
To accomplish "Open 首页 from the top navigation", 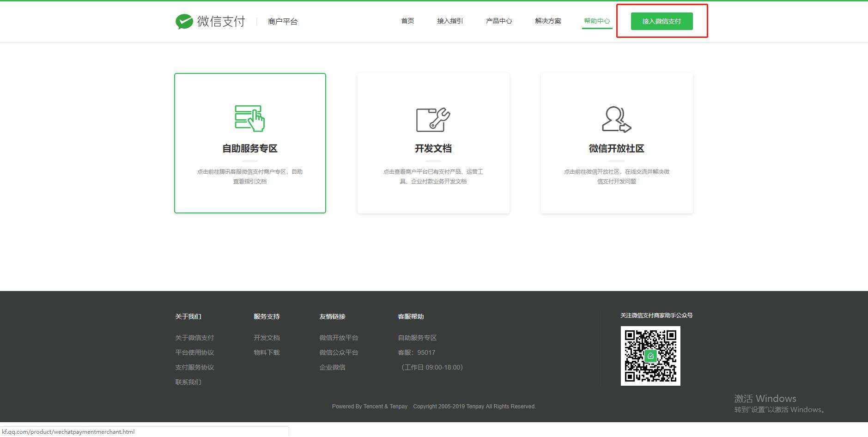I will [407, 21].
